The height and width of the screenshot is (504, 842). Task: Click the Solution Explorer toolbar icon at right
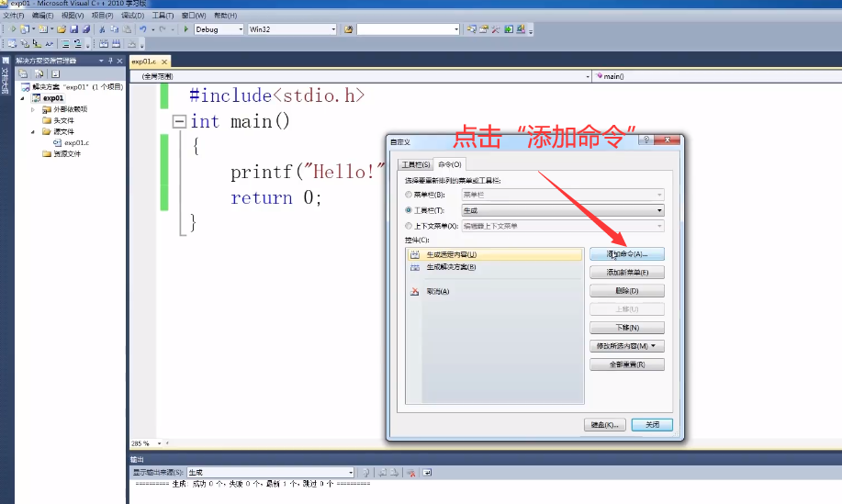(x=471, y=29)
